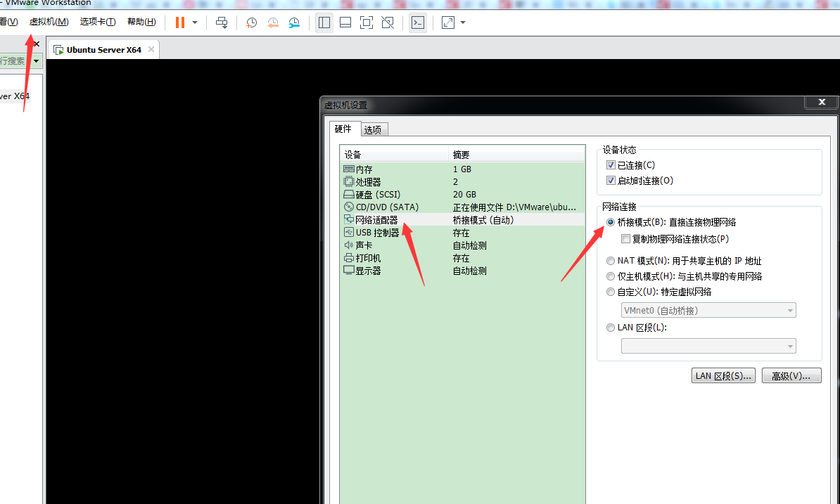Image resolution: width=840 pixels, height=504 pixels.
Task: Select 桥接模式(B) radio button
Action: pos(610,222)
